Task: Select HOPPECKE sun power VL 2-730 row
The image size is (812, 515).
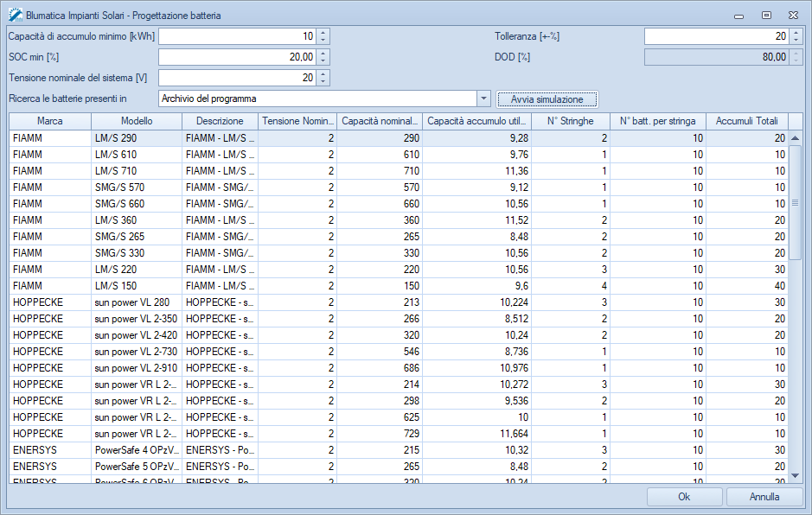Action: (137, 352)
